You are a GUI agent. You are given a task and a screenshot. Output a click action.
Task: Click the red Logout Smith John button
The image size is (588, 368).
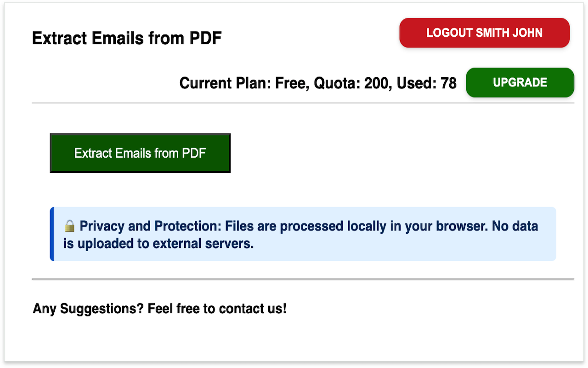(484, 33)
